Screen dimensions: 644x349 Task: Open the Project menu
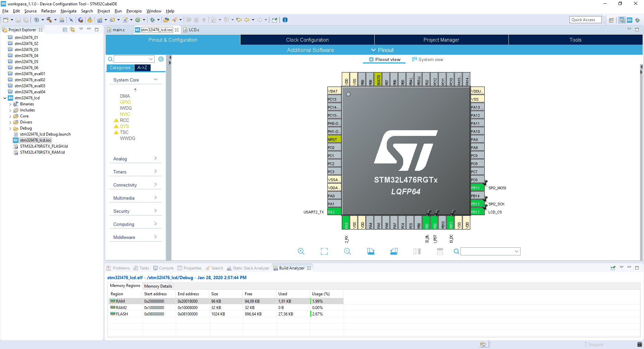(104, 11)
